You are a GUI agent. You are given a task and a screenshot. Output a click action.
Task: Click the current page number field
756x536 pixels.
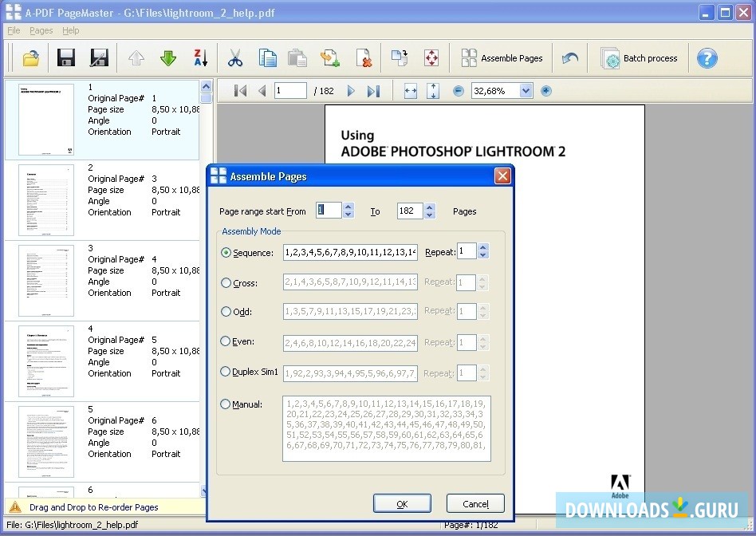290,91
